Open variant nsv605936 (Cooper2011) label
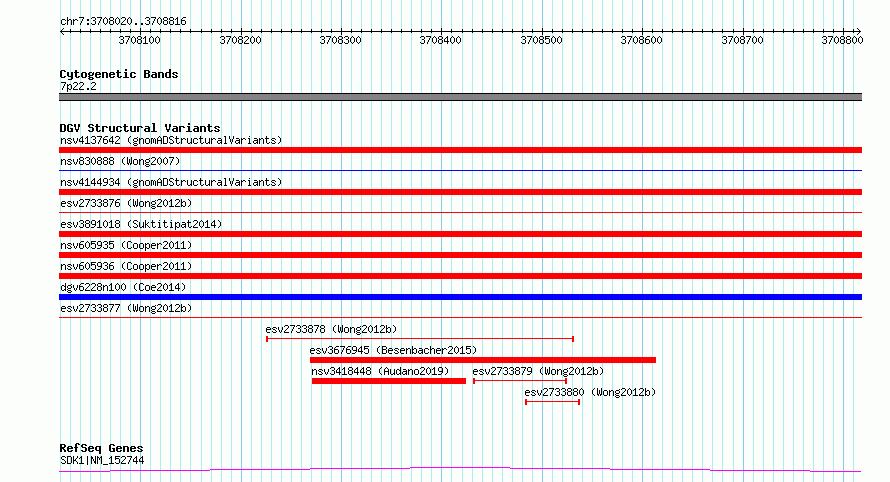890x482 pixels. 126,266
